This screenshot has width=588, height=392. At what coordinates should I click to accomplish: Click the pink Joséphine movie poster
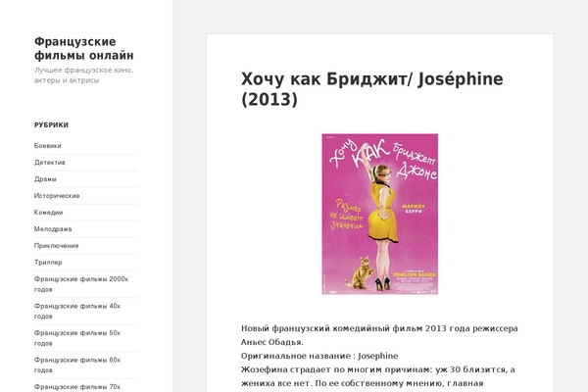(x=380, y=214)
